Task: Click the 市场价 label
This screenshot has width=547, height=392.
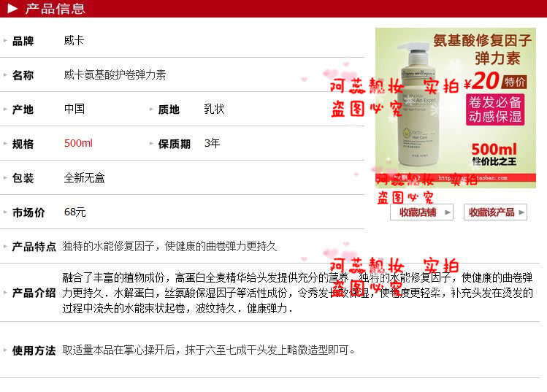Action: [28, 212]
